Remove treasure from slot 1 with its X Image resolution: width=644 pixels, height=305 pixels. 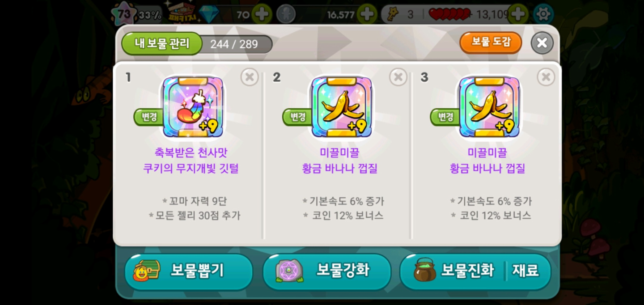pyautogui.click(x=250, y=77)
